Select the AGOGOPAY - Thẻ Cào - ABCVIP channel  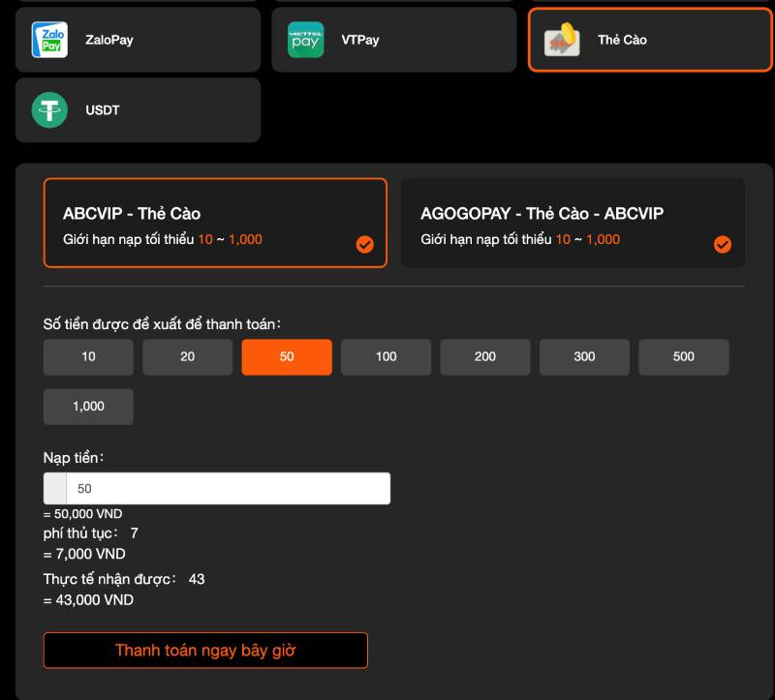pos(572,223)
